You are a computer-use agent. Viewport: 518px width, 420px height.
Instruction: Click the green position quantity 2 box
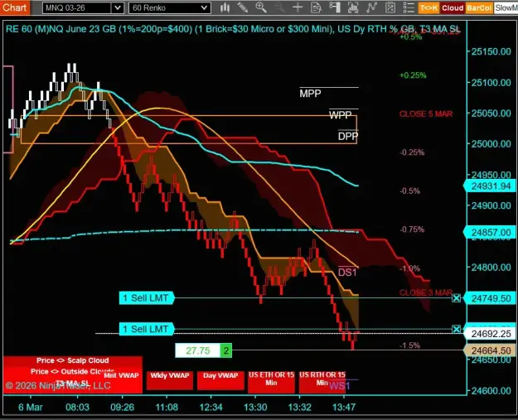(226, 350)
